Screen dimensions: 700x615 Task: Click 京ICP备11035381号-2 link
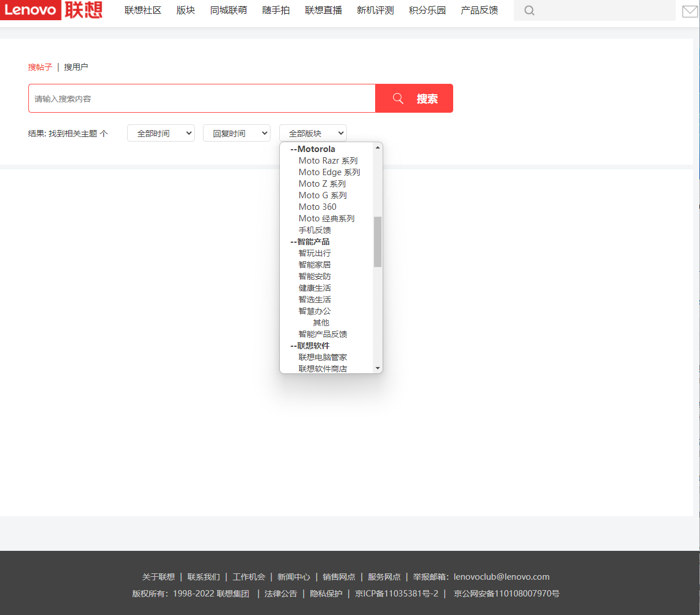click(397, 594)
